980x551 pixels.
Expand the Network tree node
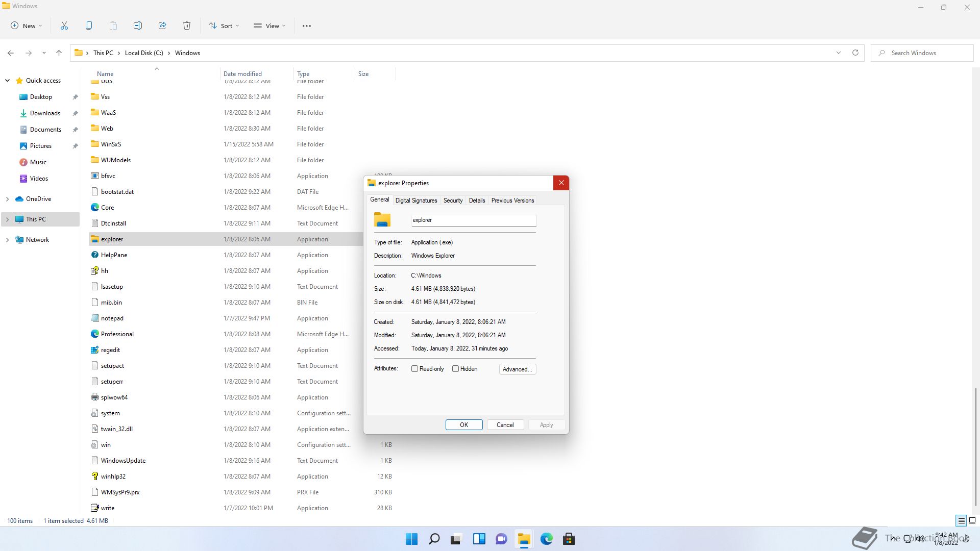tap(7, 240)
